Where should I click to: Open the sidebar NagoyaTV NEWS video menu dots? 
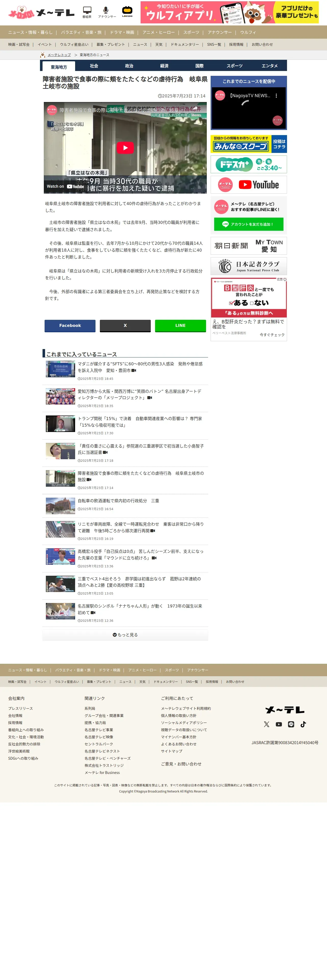click(x=276, y=95)
